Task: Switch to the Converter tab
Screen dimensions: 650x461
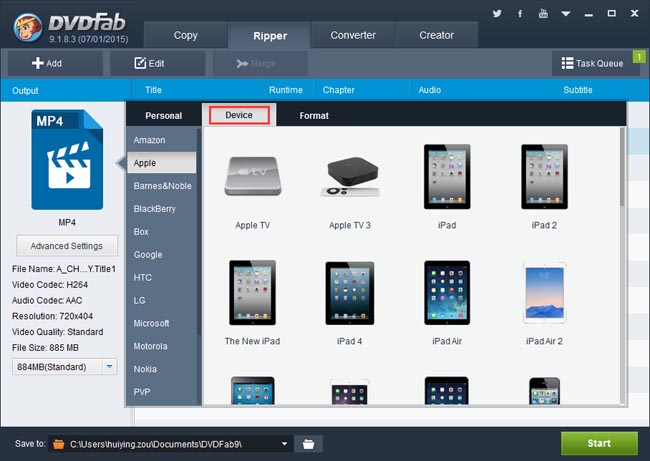Action: point(353,36)
